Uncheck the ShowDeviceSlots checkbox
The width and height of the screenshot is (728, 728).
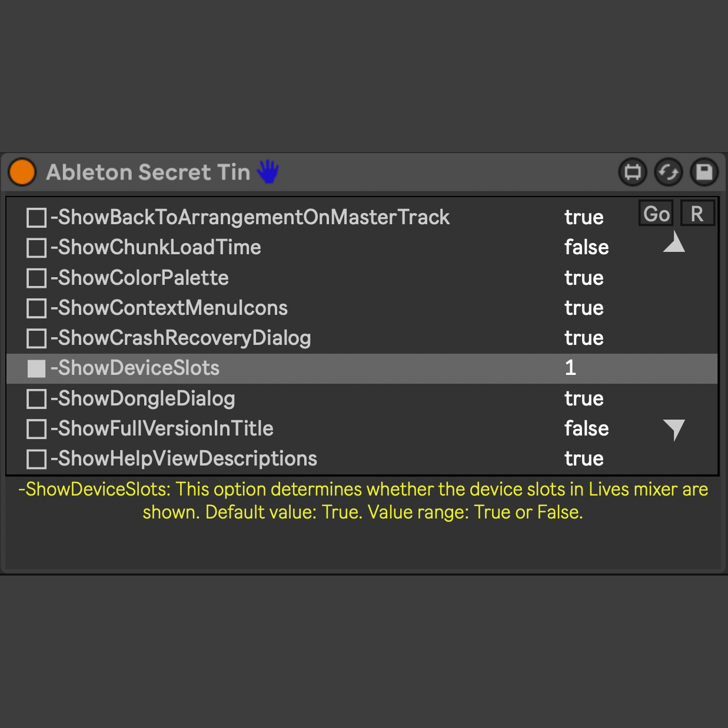pos(36,368)
